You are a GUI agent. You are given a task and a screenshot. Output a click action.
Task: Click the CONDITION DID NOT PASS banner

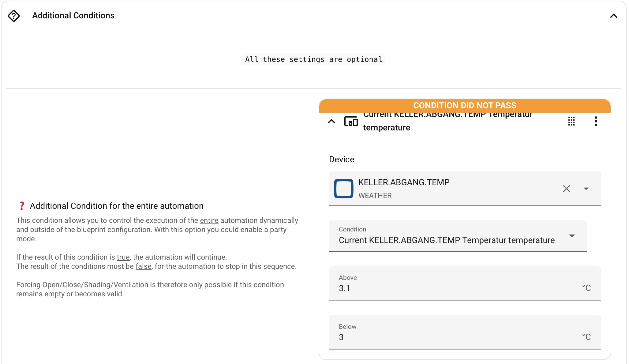coord(465,106)
